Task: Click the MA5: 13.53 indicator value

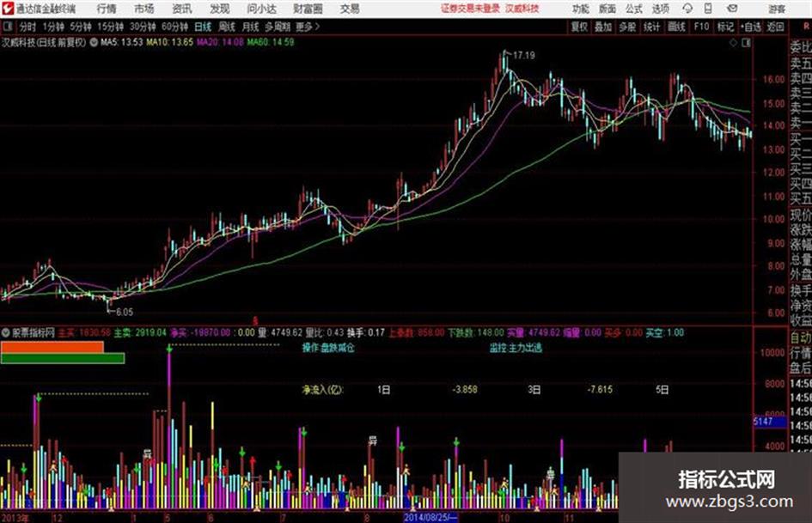Action: 121,42
